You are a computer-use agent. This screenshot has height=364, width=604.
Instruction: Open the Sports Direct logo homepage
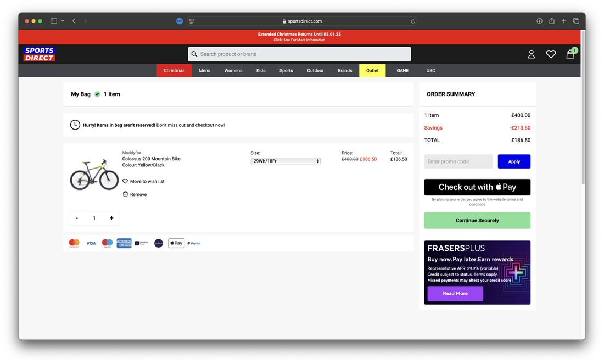click(x=40, y=54)
